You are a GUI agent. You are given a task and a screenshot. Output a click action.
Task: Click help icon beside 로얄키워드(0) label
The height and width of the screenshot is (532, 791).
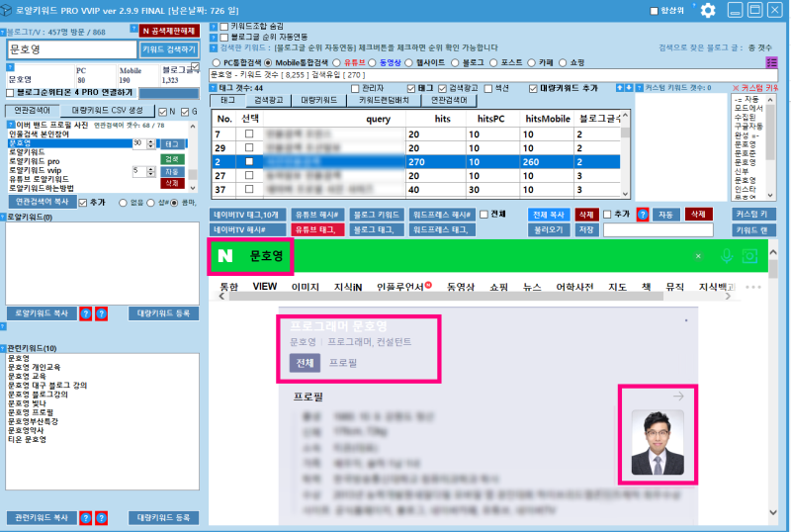click(x=3, y=218)
